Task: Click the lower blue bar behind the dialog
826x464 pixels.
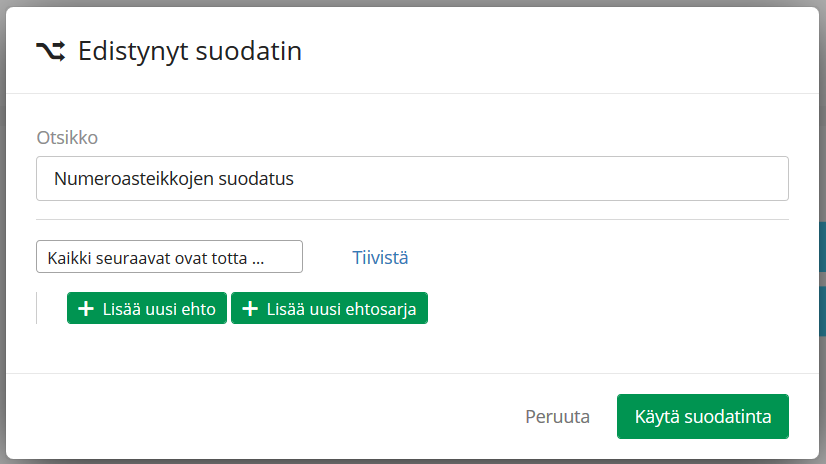Action: (x=822, y=311)
